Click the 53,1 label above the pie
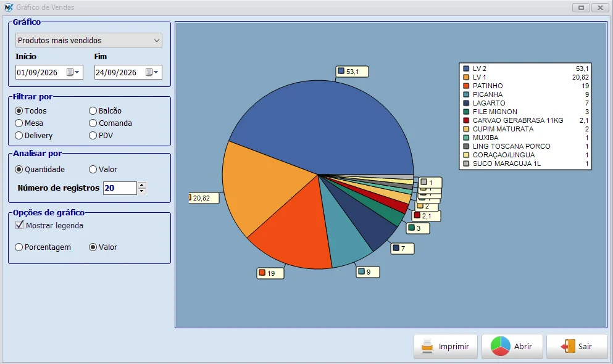Viewport: 613px width, 364px height. click(x=352, y=72)
